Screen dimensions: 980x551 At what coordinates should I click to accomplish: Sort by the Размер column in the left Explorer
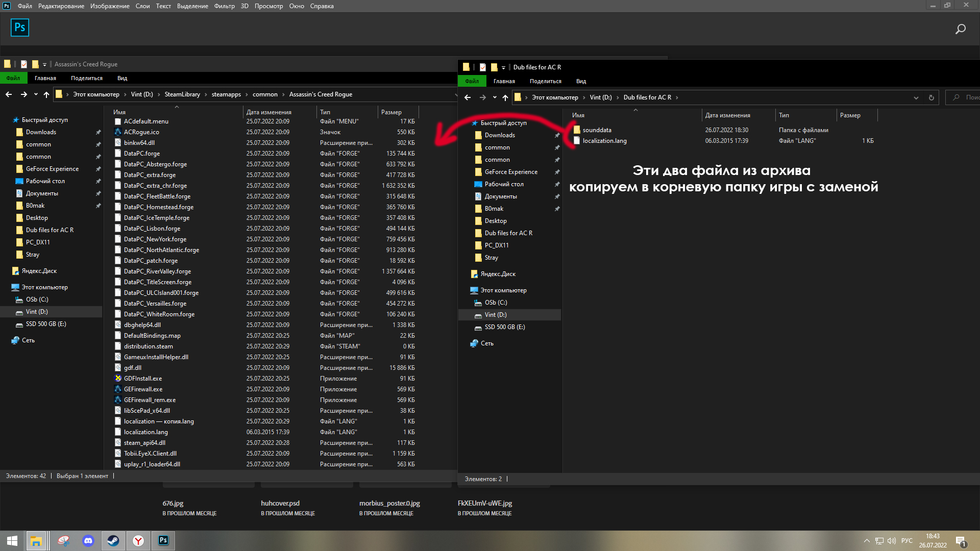click(x=391, y=112)
